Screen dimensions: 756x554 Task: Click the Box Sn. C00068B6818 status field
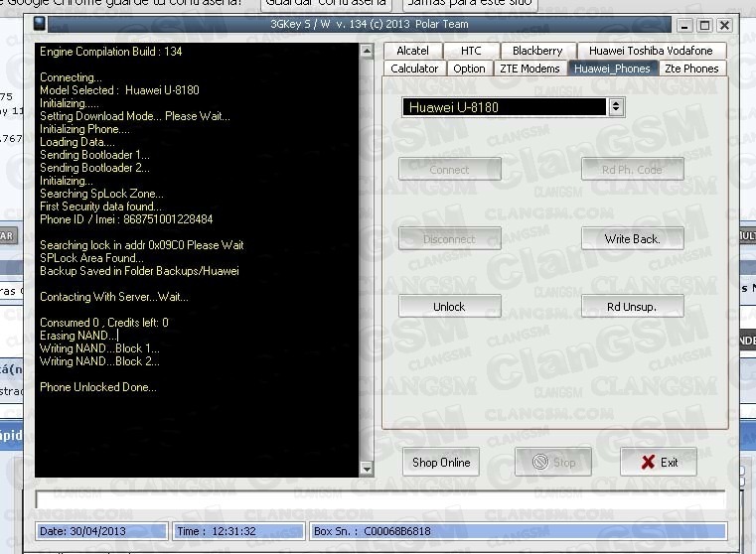(x=518, y=531)
